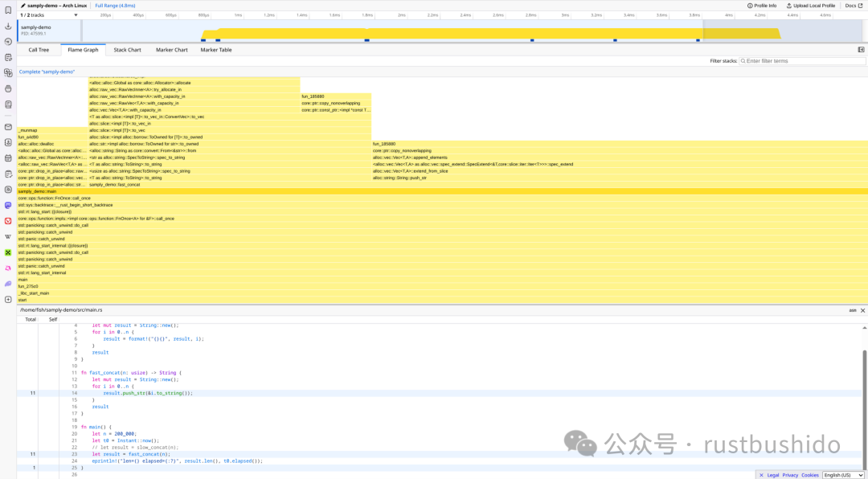This screenshot has width=868, height=479.
Task: Open the History panel in the sidebar
Action: pos(8,42)
